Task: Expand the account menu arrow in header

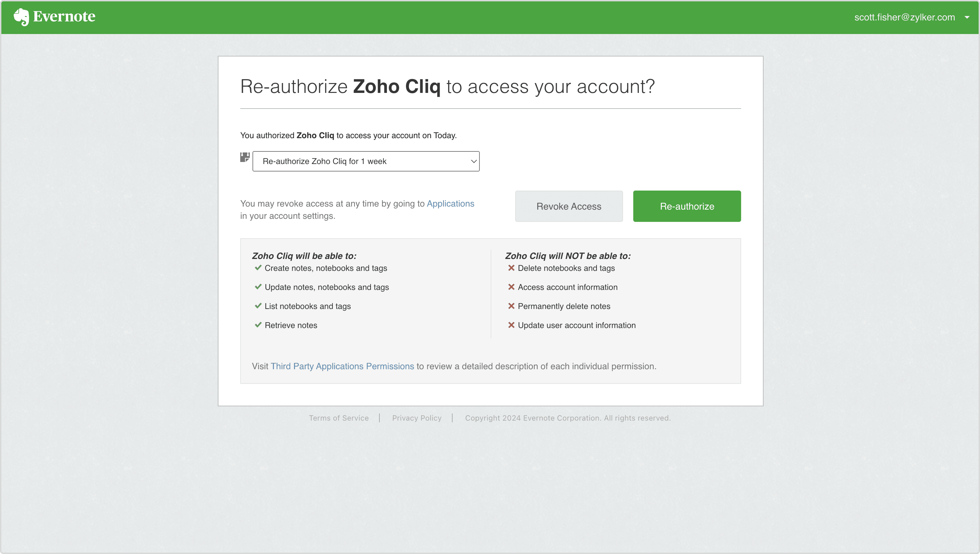Action: pos(967,17)
